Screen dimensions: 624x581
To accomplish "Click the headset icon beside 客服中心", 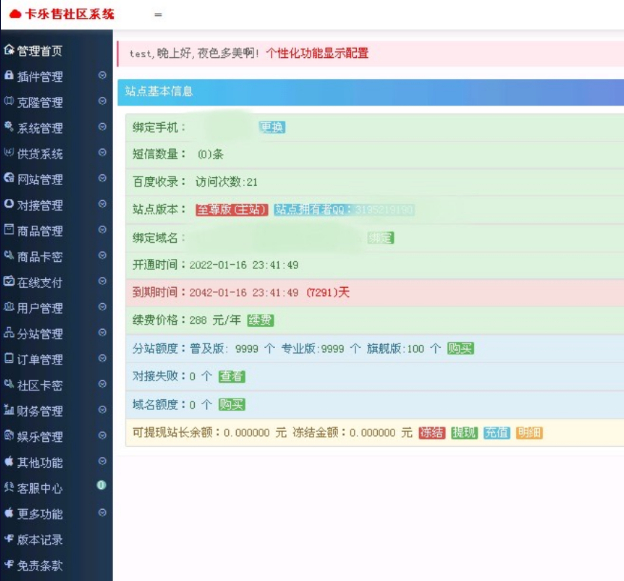I will [9, 487].
